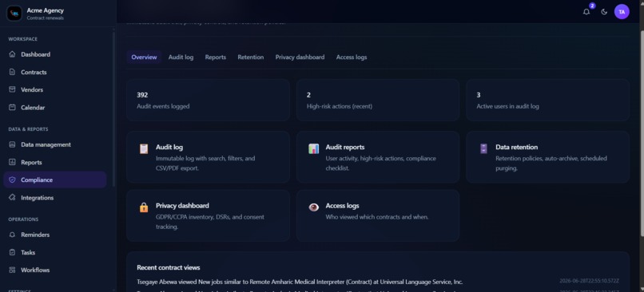This screenshot has height=292, width=644.
Task: Click the Contracts document icon
Action: [x=12, y=72]
